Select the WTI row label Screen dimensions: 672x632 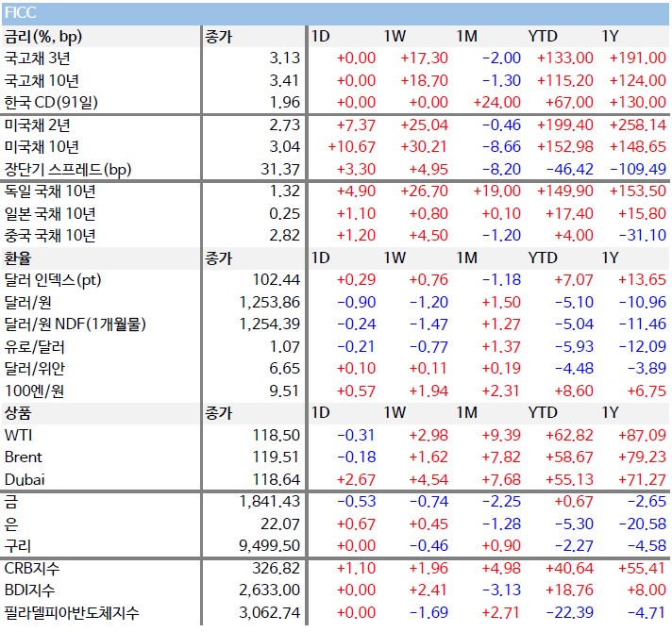tap(18, 436)
